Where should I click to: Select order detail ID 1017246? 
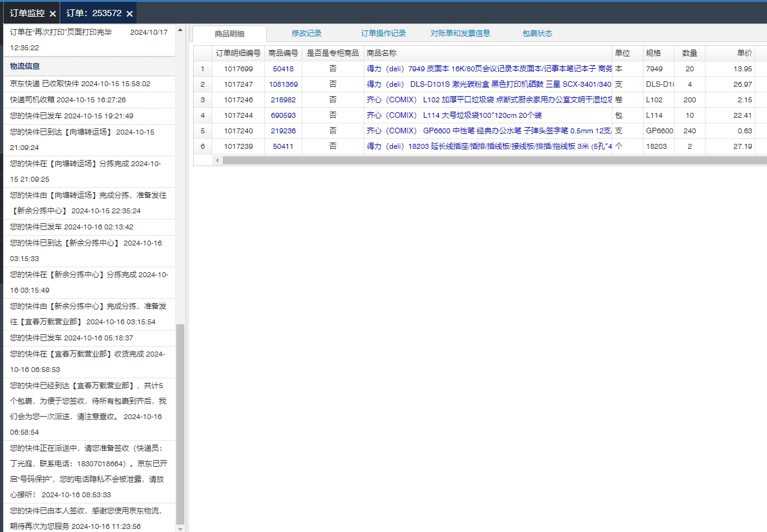coord(238,100)
